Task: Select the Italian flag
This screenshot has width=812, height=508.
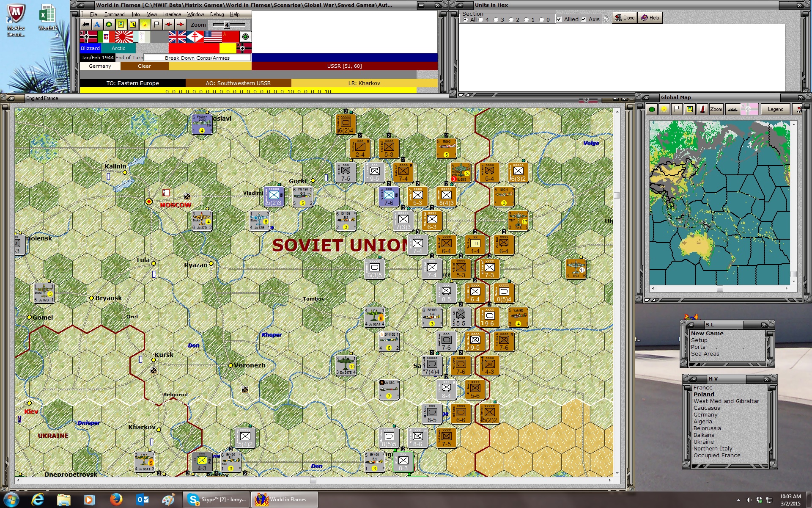Action: click(x=106, y=37)
